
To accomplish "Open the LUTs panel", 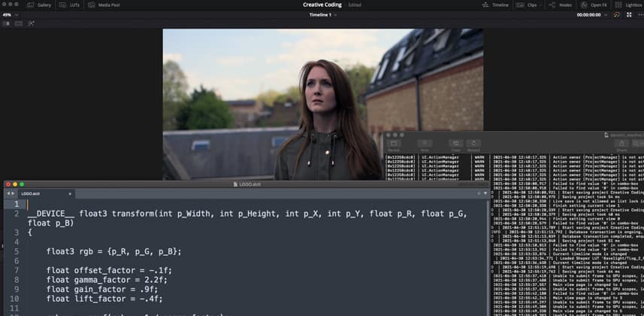I will tap(69, 5).
